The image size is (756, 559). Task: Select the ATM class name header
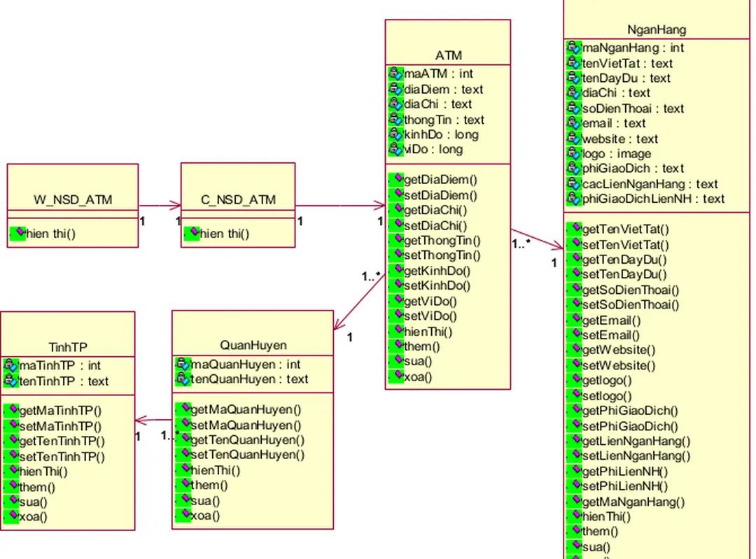448,55
